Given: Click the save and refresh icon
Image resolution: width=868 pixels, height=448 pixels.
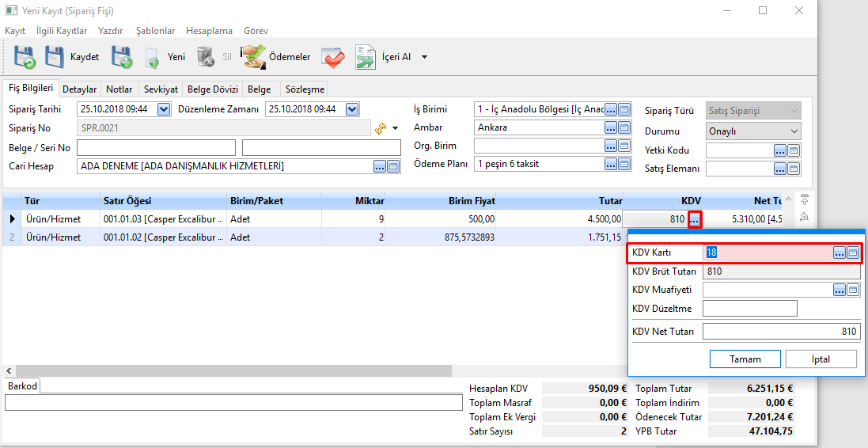Looking at the screenshot, I should (22, 57).
